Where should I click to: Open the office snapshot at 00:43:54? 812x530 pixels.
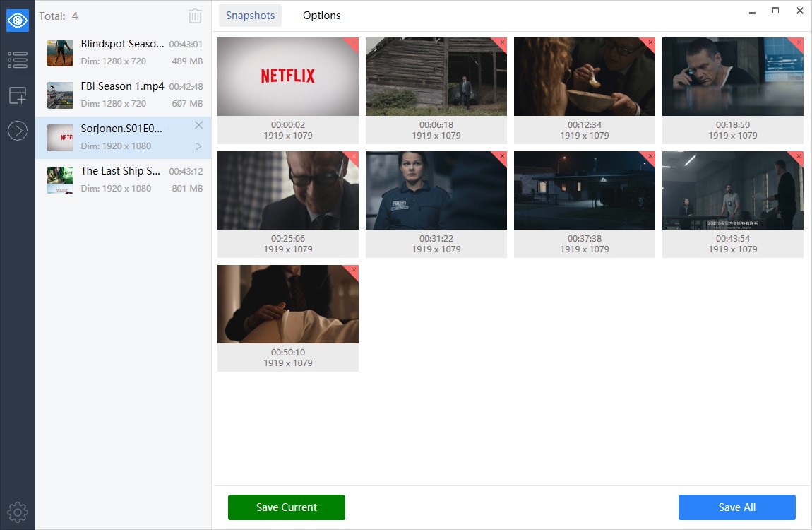(732, 191)
